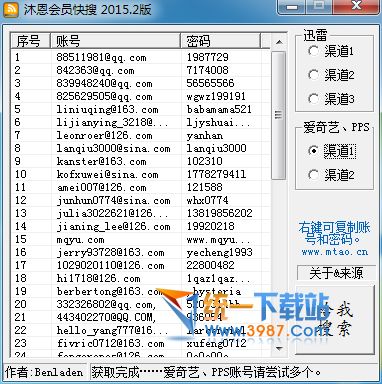
Task: Click password cell 1778279411
Action: [216, 174]
